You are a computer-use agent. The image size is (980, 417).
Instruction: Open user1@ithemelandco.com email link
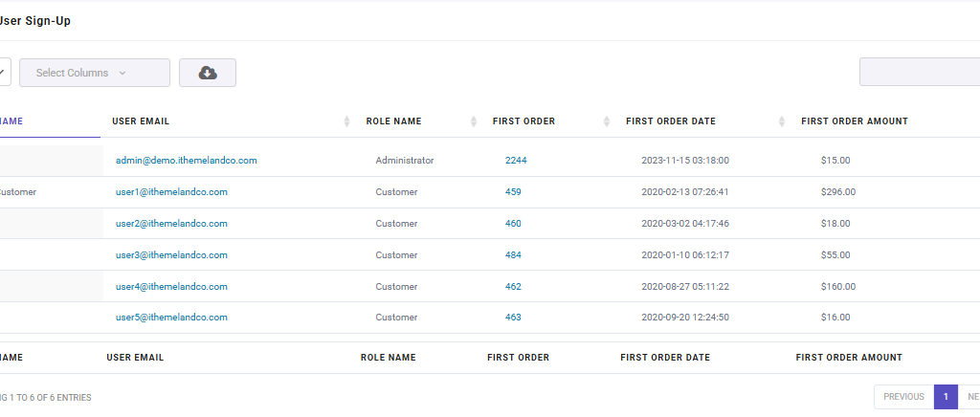(171, 192)
